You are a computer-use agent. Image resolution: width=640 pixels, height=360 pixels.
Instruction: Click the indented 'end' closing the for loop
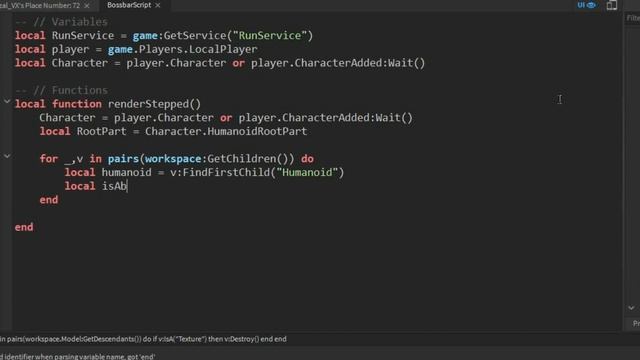point(49,200)
